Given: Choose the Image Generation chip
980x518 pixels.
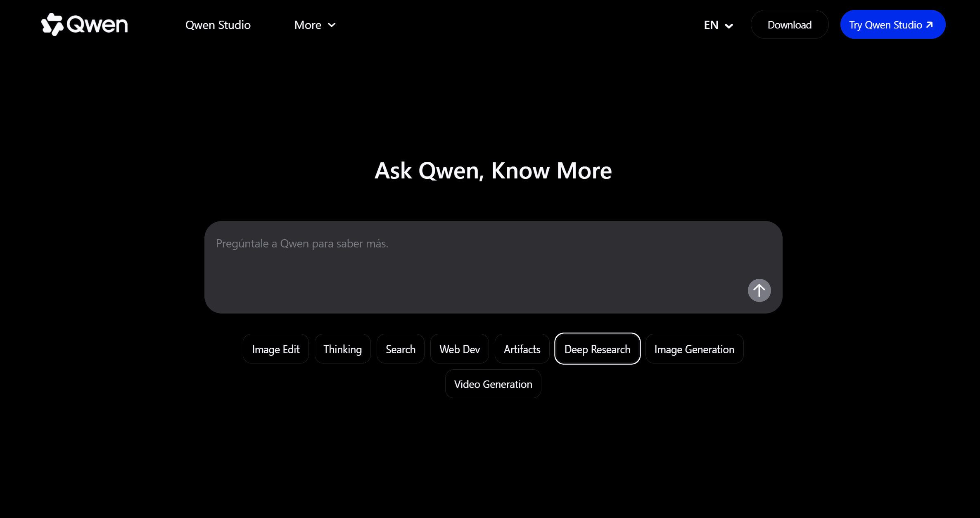Looking at the screenshot, I should 694,349.
